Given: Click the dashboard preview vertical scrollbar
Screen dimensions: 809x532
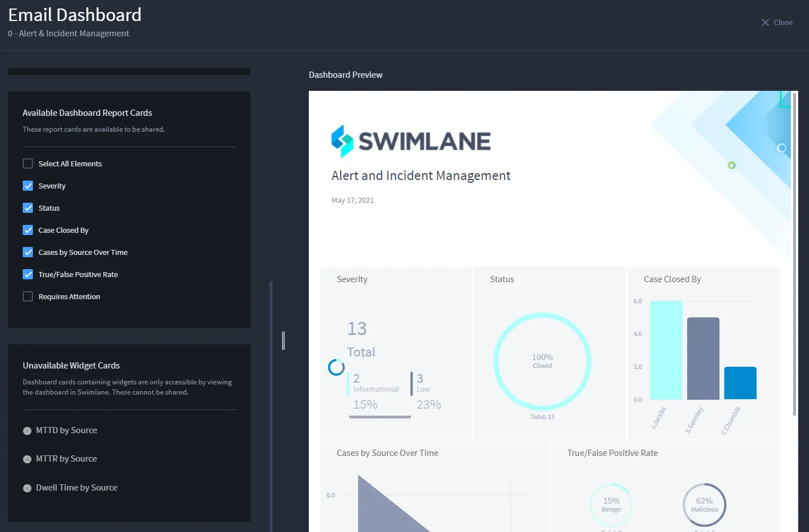Looking at the screenshot, I should click(x=794, y=254).
